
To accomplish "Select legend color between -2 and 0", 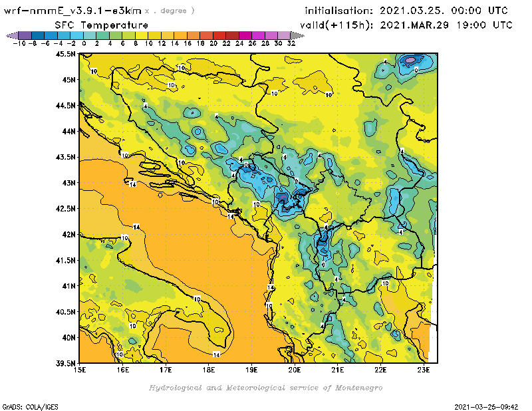I will tap(76, 35).
